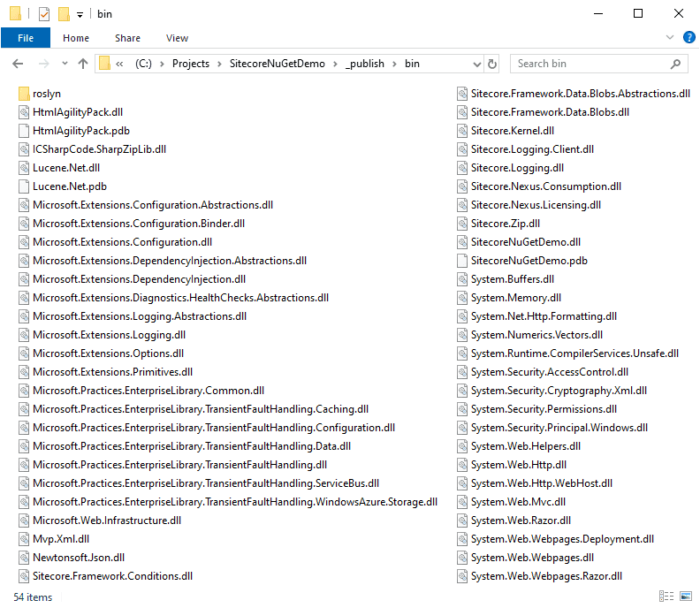
Task: Open the Recent locations dropdown
Action: point(64,64)
